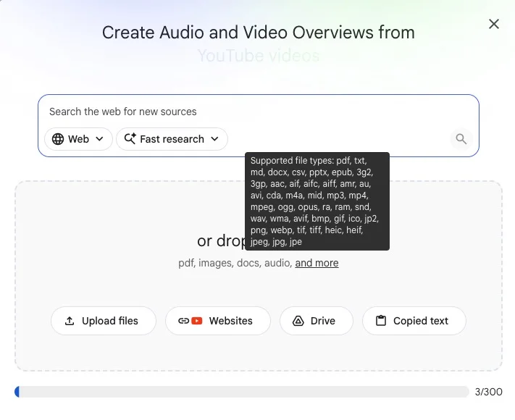
Task: Expand the Web source chevron
Action: pyautogui.click(x=99, y=139)
